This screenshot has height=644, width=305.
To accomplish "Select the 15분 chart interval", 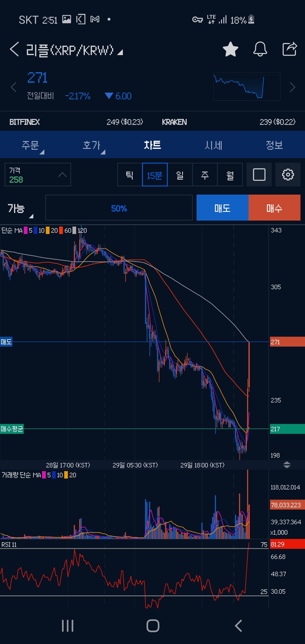I will (x=154, y=175).
